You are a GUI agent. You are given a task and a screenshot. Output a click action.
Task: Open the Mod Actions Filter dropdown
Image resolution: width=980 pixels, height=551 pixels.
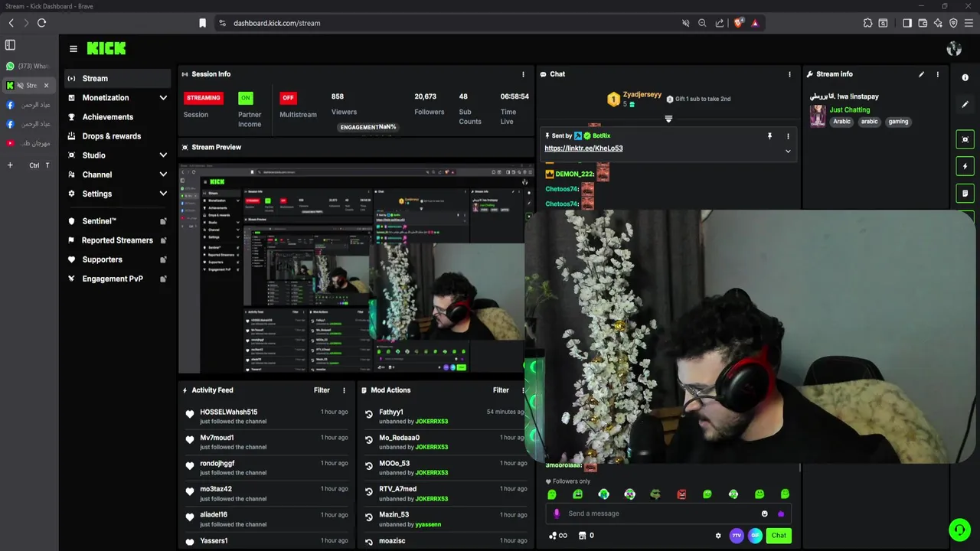(x=501, y=390)
